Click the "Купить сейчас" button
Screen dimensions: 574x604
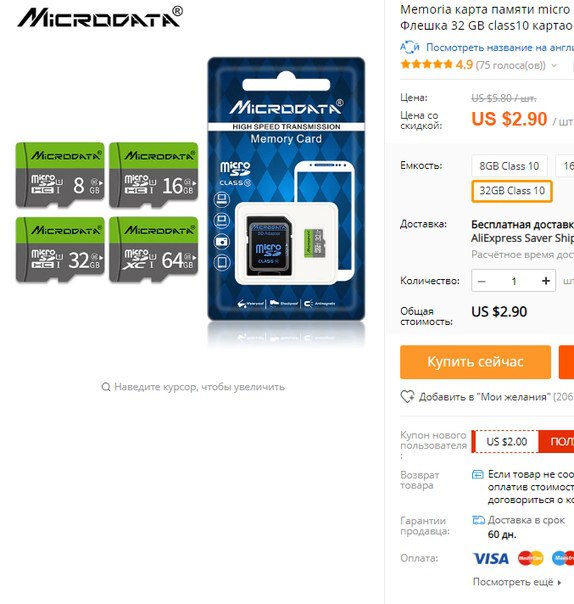point(475,362)
